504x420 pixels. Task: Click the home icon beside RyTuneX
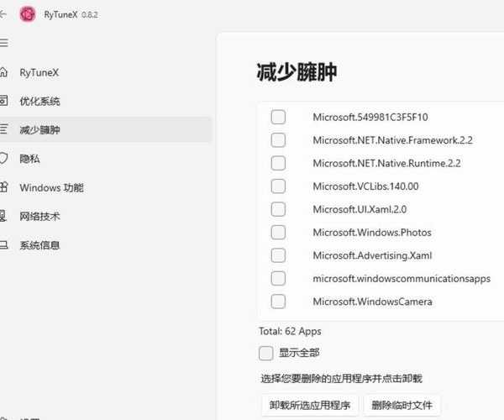[x=4, y=72]
